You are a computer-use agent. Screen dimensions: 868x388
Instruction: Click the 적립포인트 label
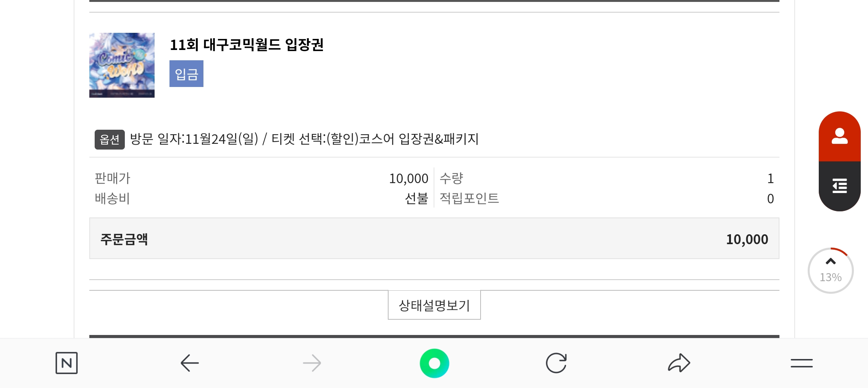coord(469,198)
